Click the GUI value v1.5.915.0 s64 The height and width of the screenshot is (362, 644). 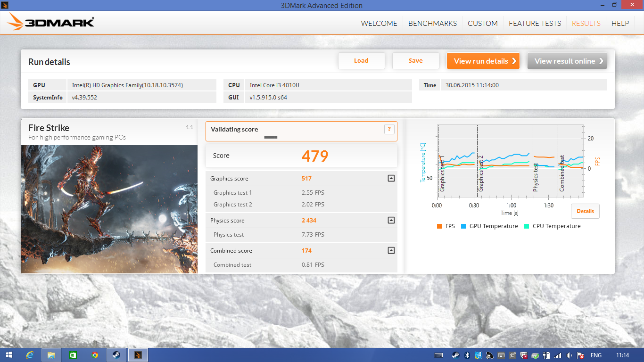268,98
